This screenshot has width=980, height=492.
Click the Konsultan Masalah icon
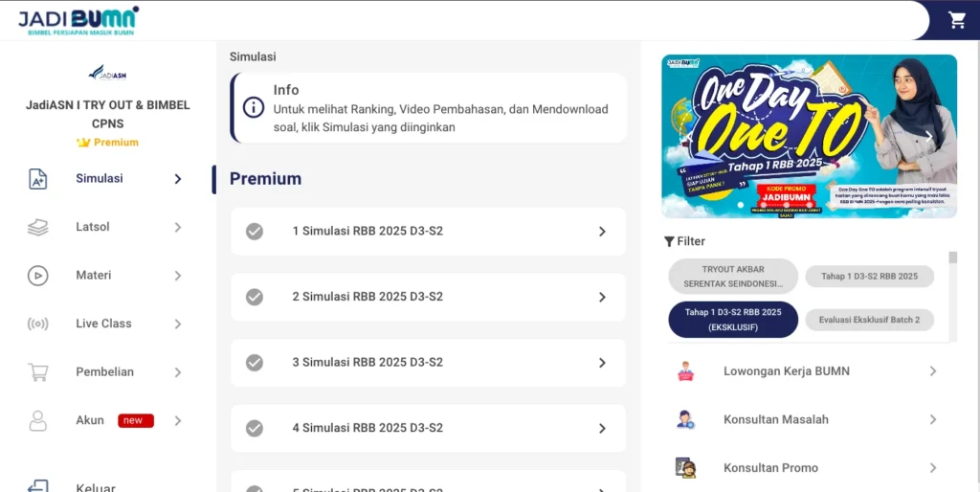(685, 419)
